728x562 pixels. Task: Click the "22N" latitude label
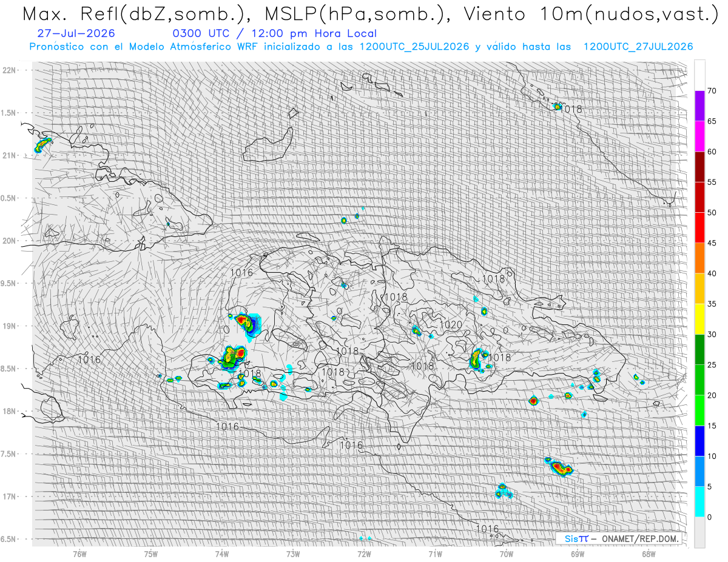point(9,70)
